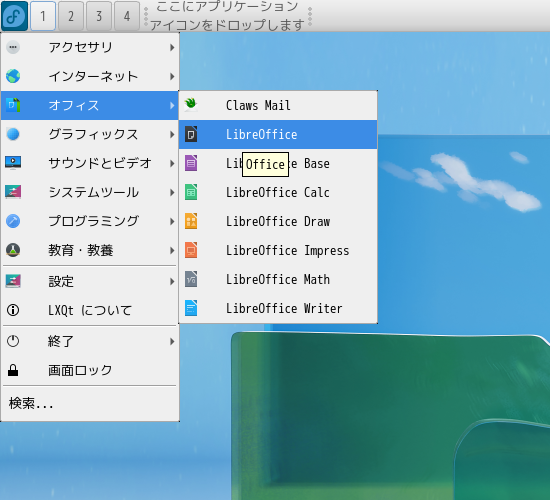550x500 pixels.
Task: Open the グラフィックス menu category
Action: (90, 134)
